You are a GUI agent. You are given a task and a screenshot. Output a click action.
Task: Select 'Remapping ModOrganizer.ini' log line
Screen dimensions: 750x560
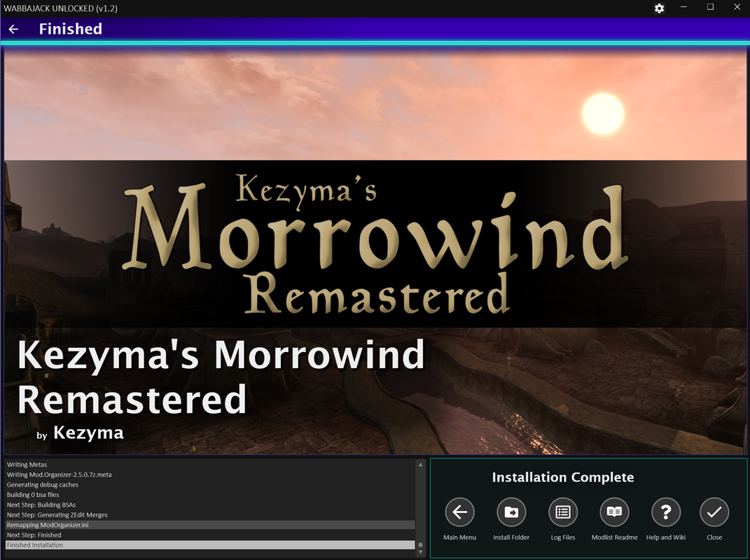[210, 525]
